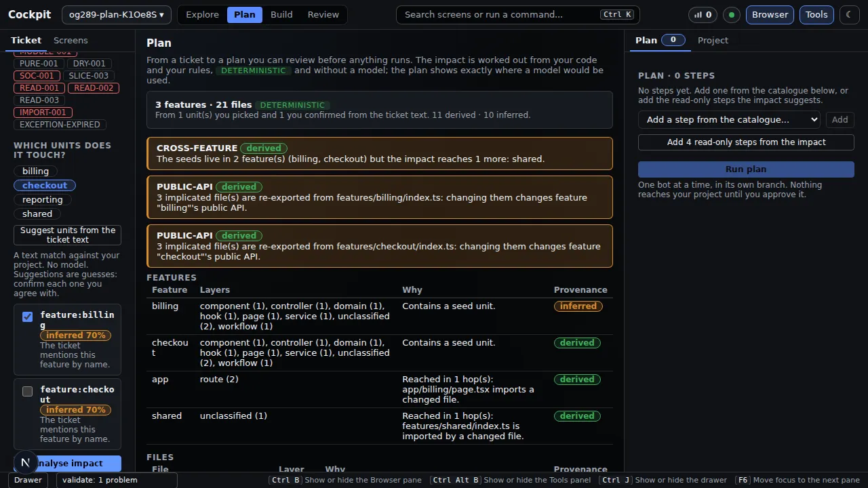Screen dimensions: 868x488
Task: Click the 'Ctrl Alt B Show or hide the Tools panel' hint
Action: point(511,480)
